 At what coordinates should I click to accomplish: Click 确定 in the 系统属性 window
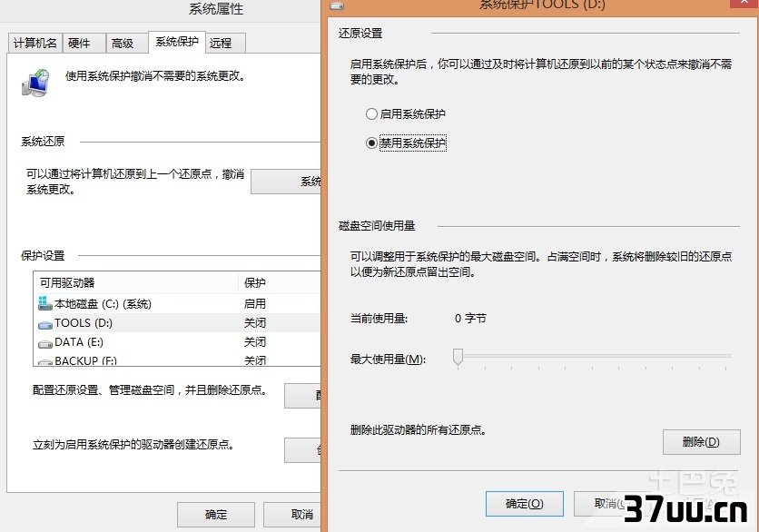click(x=216, y=515)
